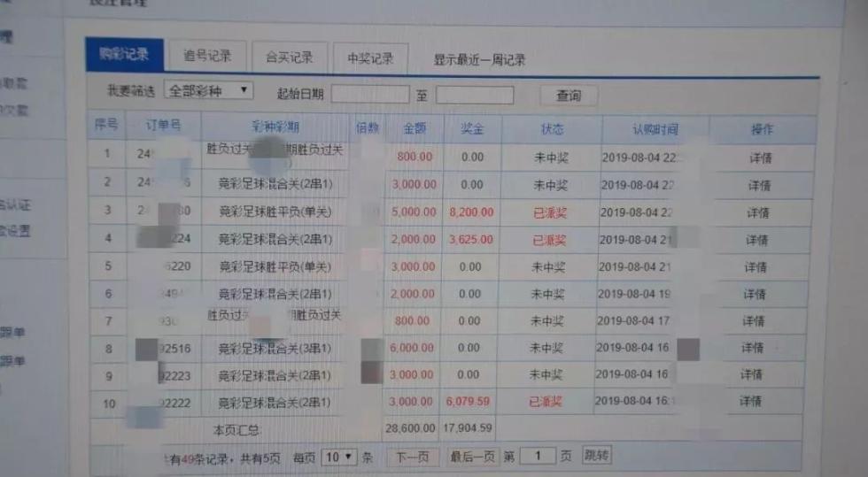Open the per-page count dropdown showing 10
The width and height of the screenshot is (868, 477).
[x=338, y=457]
